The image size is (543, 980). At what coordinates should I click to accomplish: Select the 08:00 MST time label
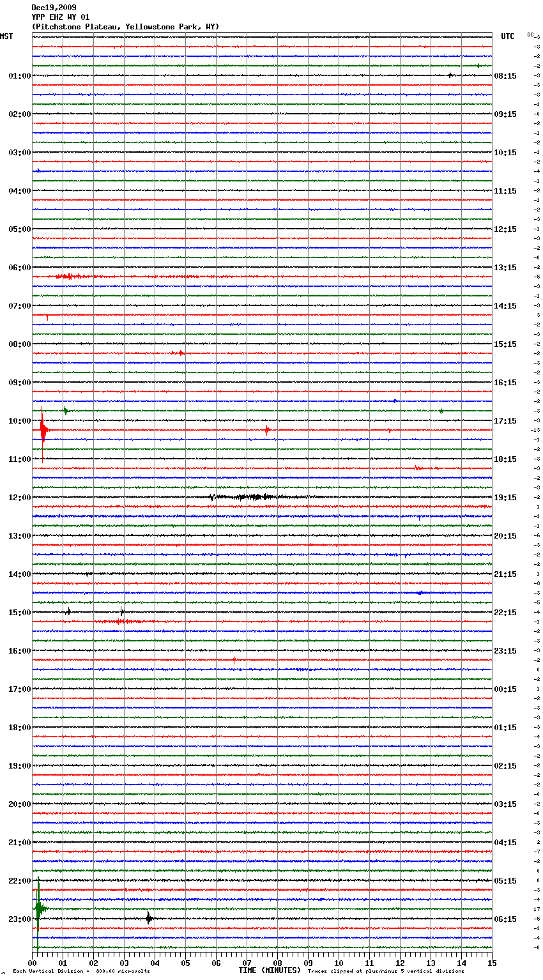[x=20, y=344]
